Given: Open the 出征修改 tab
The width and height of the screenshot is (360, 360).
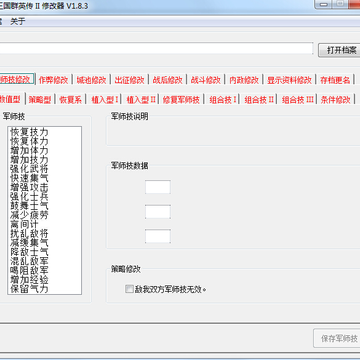Looking at the screenshot, I should (129, 80).
